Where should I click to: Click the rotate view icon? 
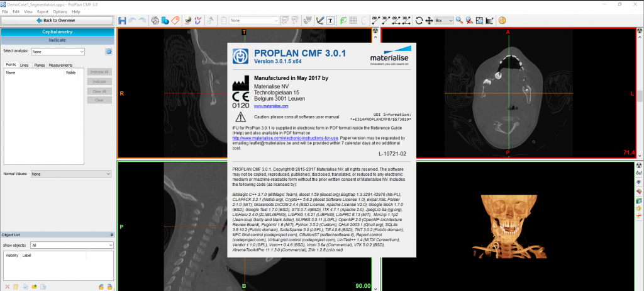tap(419, 20)
